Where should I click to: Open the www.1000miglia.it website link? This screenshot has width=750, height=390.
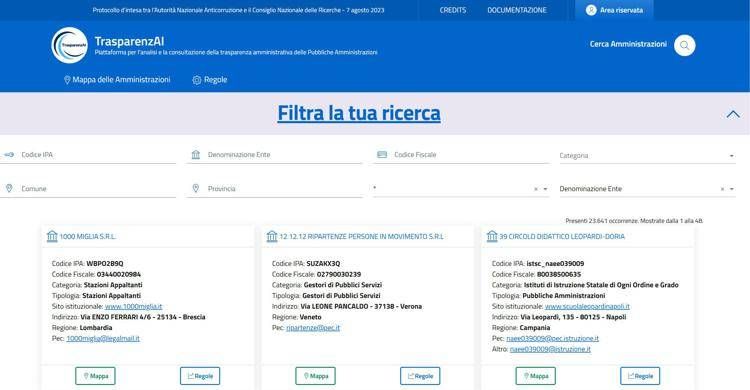click(x=133, y=306)
